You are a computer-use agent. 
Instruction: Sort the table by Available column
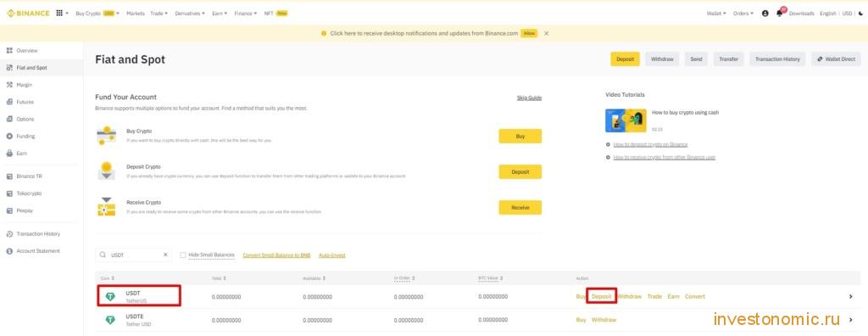point(314,277)
